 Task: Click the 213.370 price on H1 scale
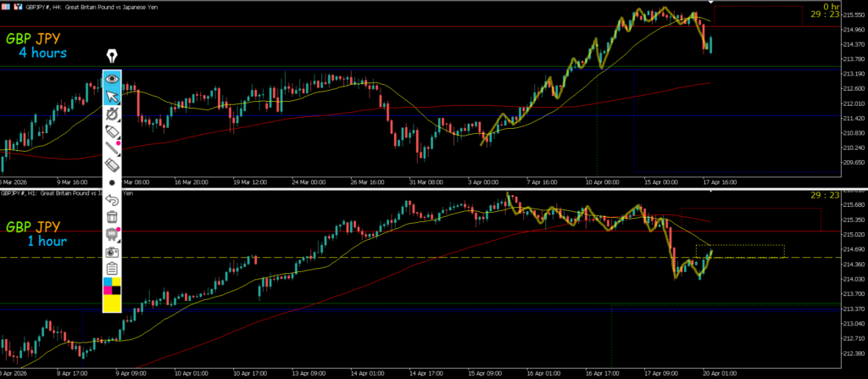(x=854, y=309)
